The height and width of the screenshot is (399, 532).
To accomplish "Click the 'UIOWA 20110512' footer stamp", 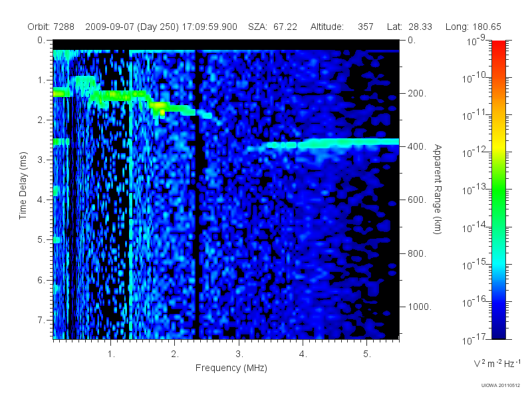I will click(x=501, y=385).
